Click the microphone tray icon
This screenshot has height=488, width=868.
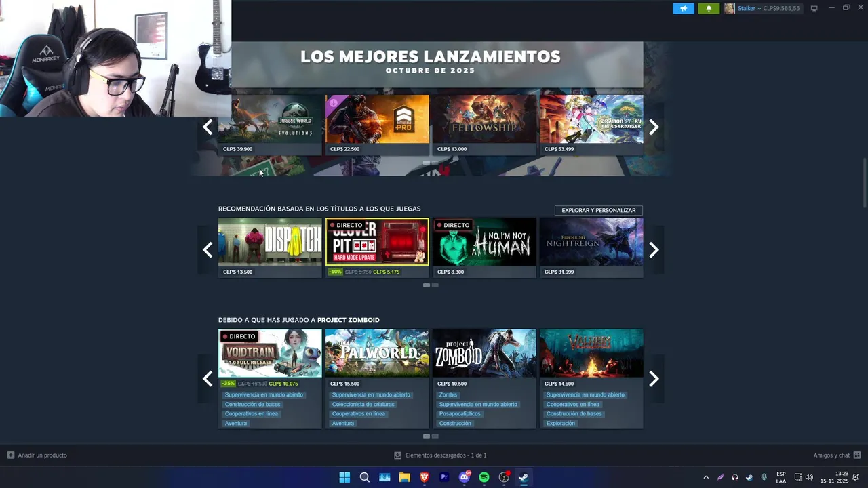[764, 477]
